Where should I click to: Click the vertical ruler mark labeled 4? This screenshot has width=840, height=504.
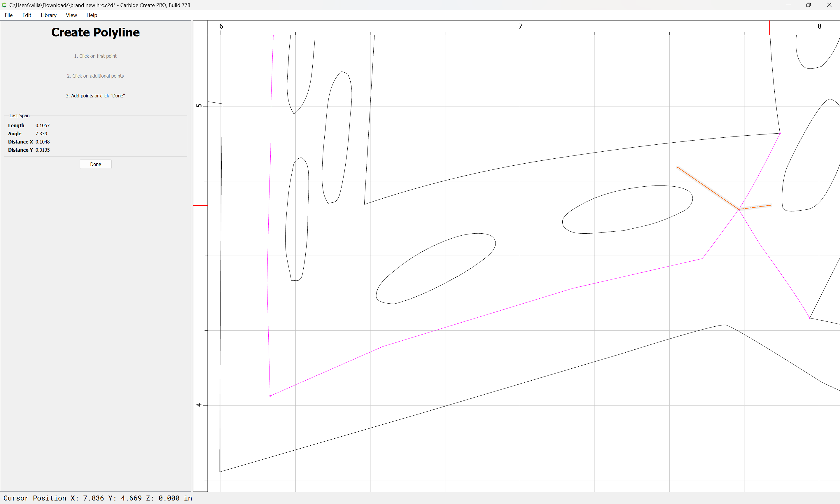coord(199,405)
